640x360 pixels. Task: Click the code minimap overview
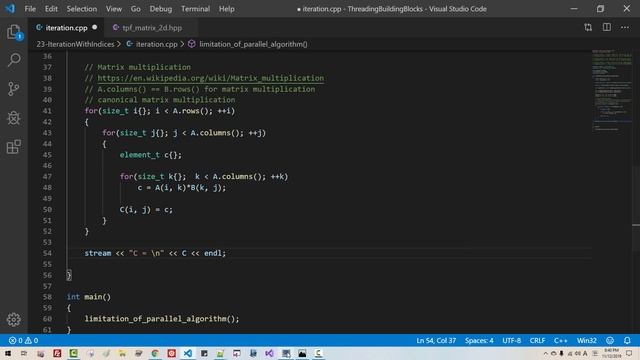coord(612,90)
